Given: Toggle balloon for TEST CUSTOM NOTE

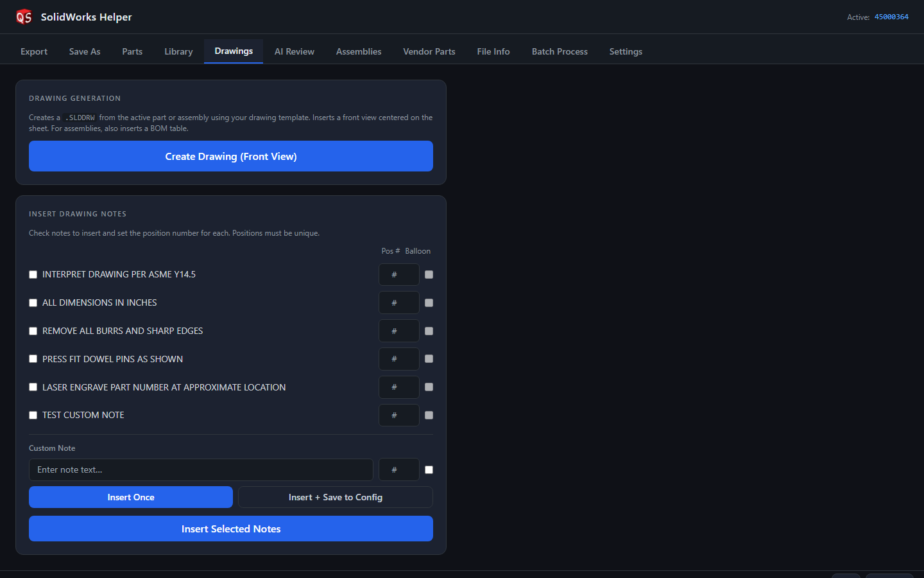Looking at the screenshot, I should pos(429,415).
